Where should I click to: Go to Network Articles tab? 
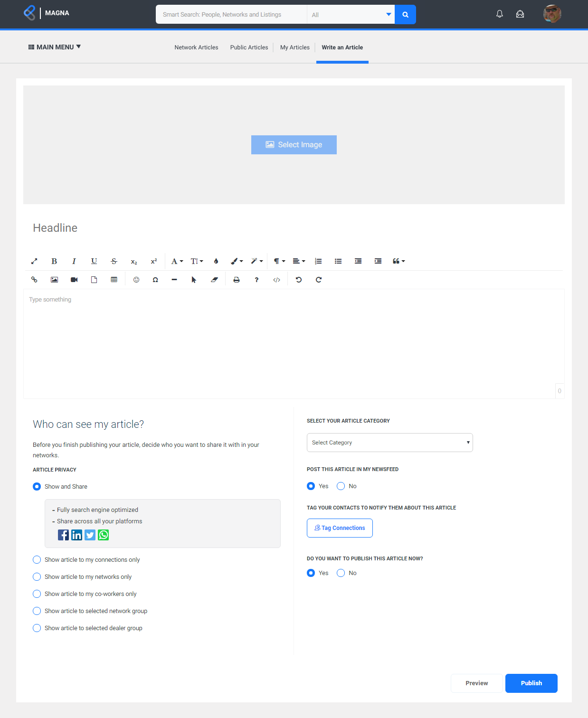[196, 47]
